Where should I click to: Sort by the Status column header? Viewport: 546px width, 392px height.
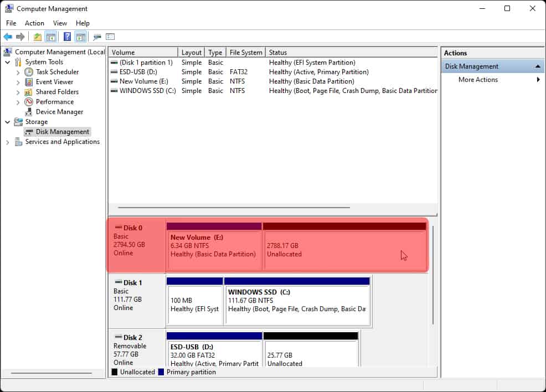pos(351,52)
